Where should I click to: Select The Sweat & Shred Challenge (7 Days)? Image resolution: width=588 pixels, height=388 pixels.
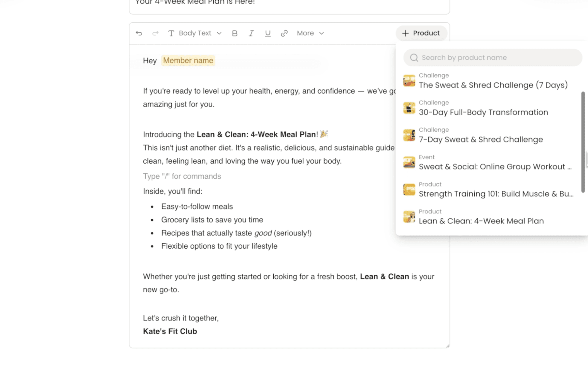pos(493,85)
